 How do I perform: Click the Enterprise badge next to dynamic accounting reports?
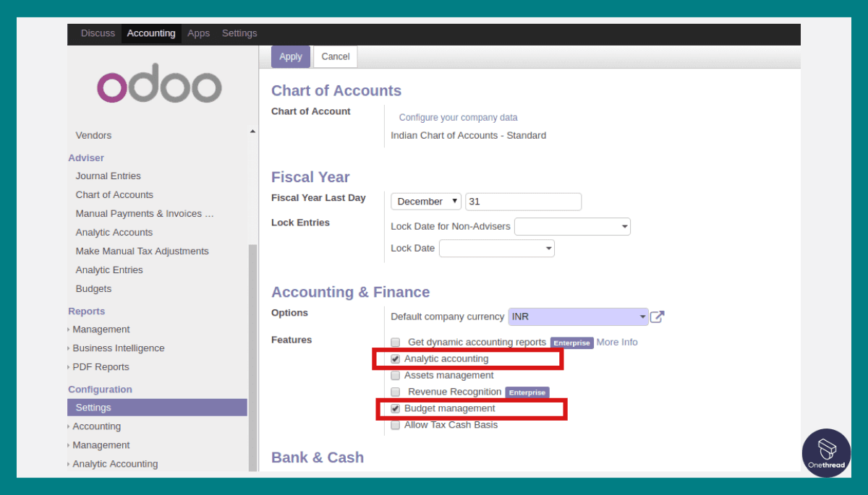click(571, 343)
